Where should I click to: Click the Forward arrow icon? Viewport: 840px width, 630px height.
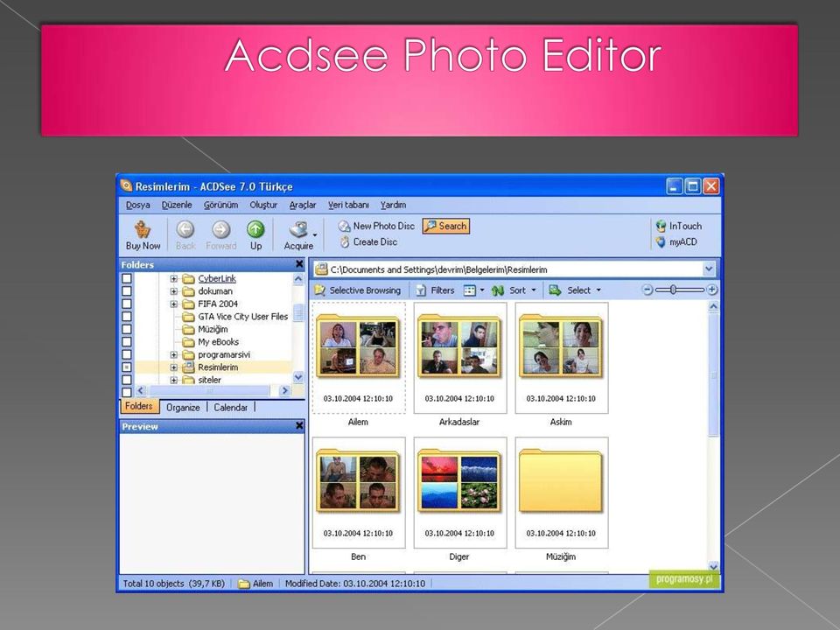[220, 229]
